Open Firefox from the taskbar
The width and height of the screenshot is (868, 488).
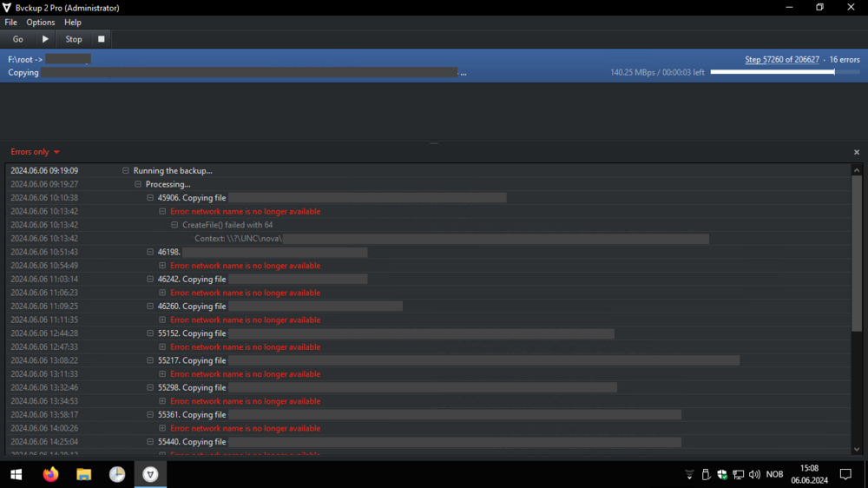coord(50,474)
